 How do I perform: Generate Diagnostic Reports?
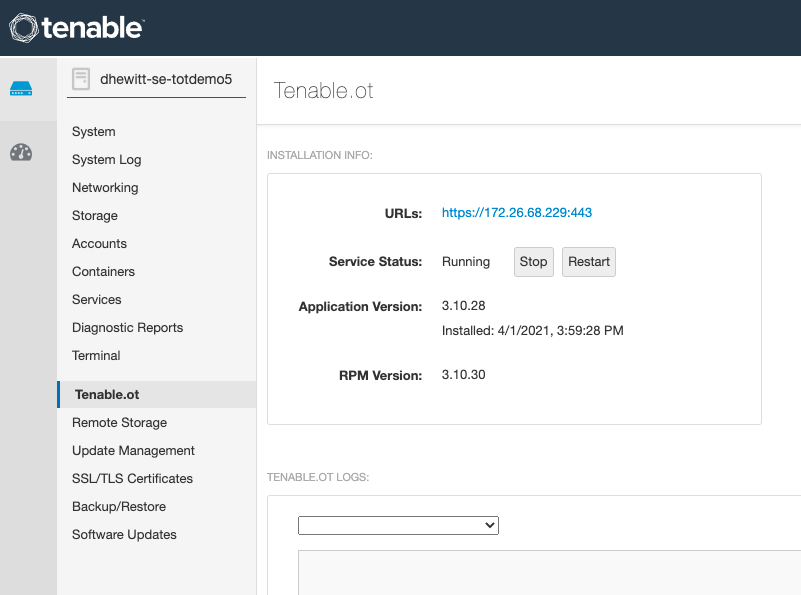(x=127, y=327)
